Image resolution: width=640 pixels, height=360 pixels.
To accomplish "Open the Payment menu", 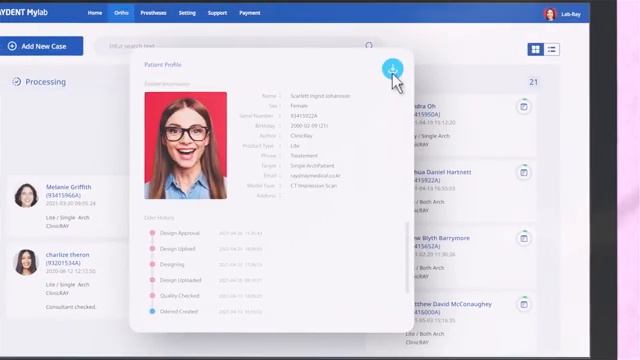I will point(250,13).
